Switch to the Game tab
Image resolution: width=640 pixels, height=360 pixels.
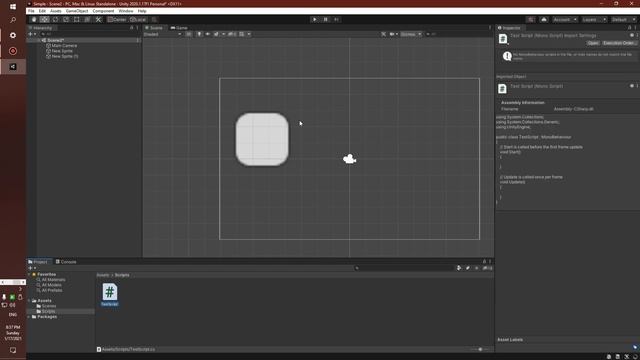(179, 28)
